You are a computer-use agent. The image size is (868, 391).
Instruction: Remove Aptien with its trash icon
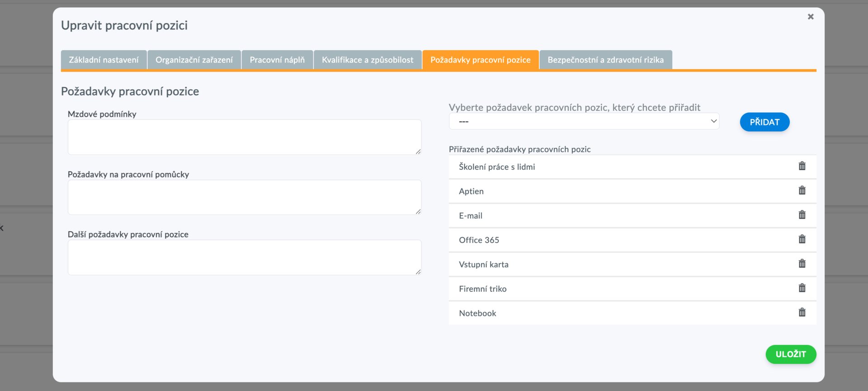click(x=802, y=191)
